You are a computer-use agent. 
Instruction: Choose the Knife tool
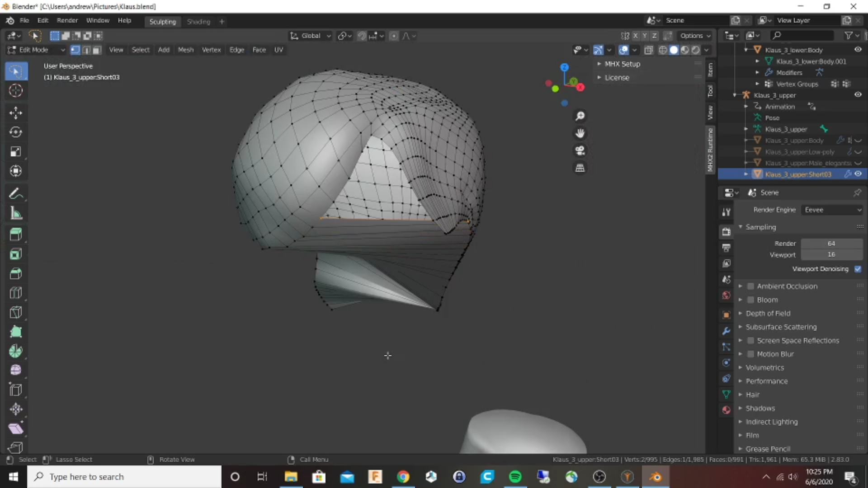[16, 312]
